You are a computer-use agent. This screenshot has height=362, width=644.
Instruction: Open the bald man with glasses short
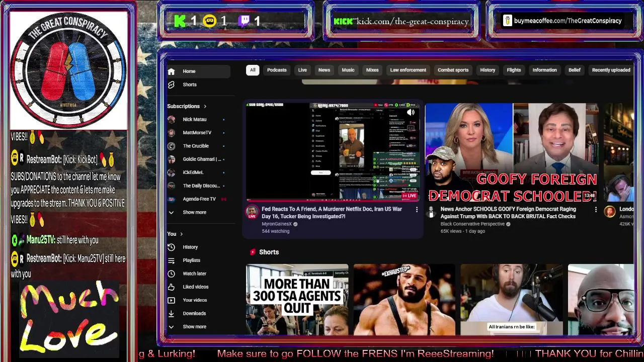(x=601, y=300)
